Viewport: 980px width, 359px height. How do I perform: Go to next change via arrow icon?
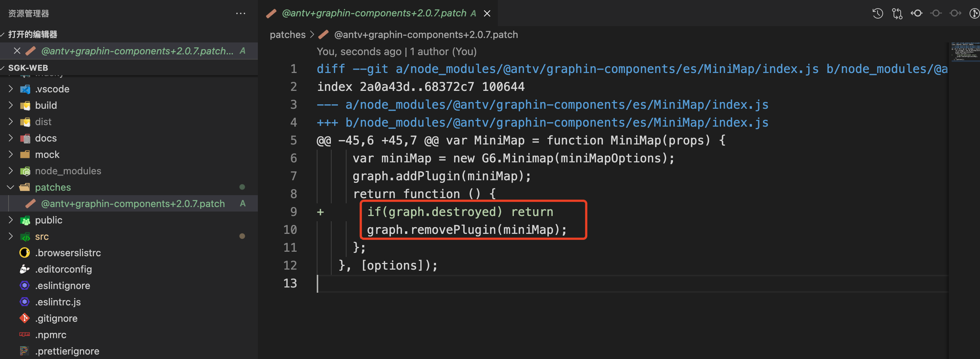[x=955, y=13]
